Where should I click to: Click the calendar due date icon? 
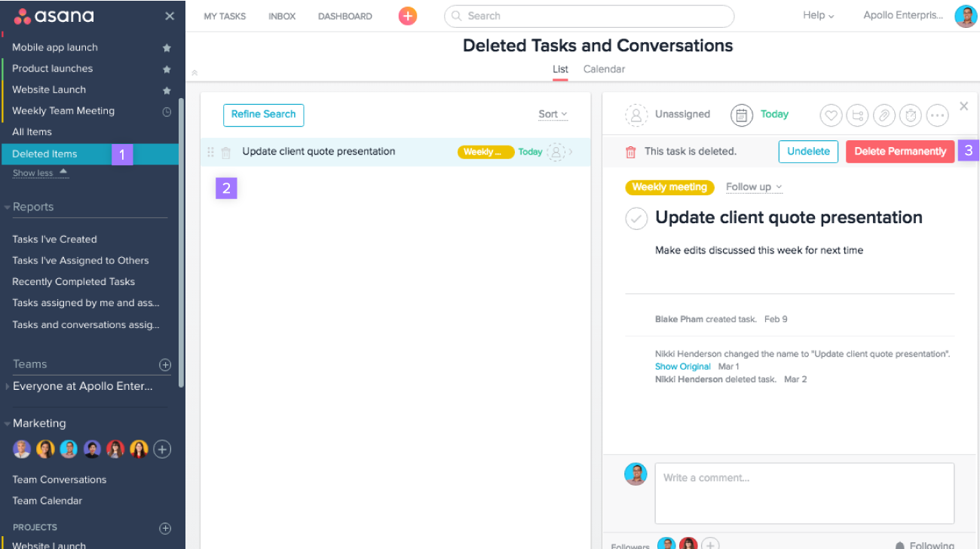[742, 115]
